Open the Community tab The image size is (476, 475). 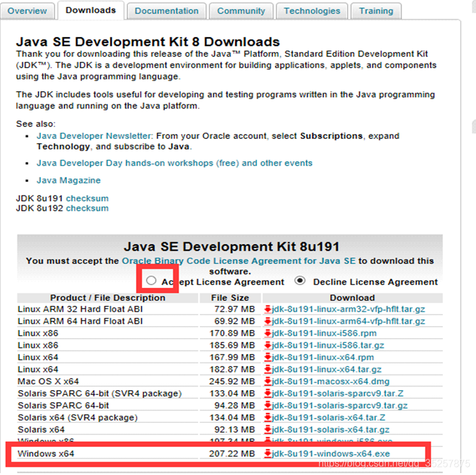click(241, 11)
